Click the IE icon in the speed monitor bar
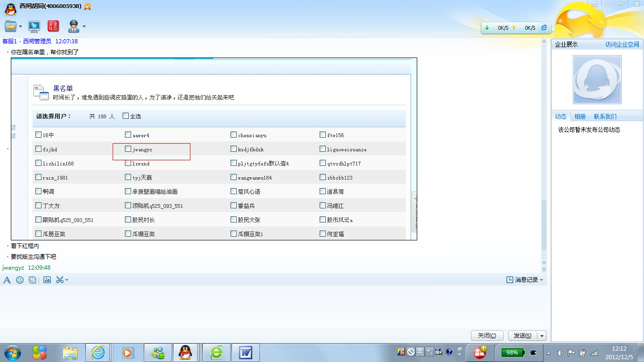The width and height of the screenshot is (644, 362). [x=544, y=28]
